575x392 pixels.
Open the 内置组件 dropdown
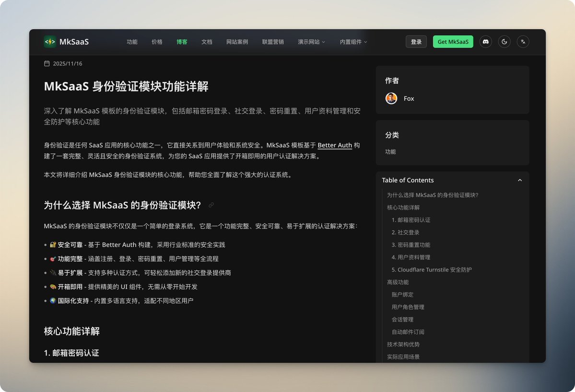pos(353,42)
